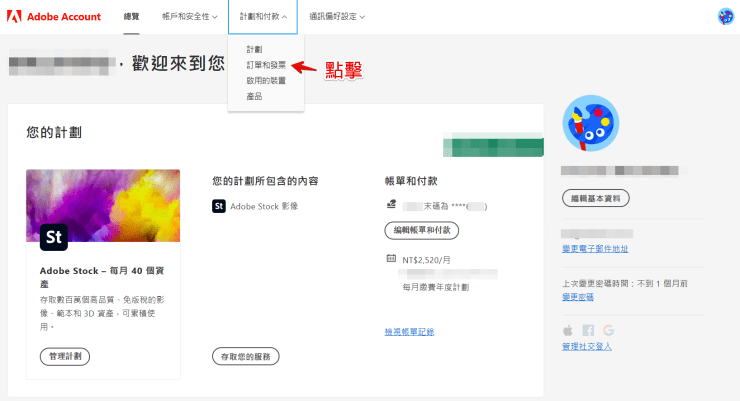Click the Apple social login icon
740x401 pixels.
568,330
